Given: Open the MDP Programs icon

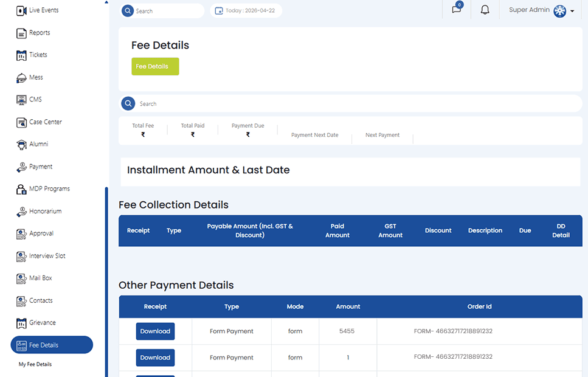Looking at the screenshot, I should (21, 190).
